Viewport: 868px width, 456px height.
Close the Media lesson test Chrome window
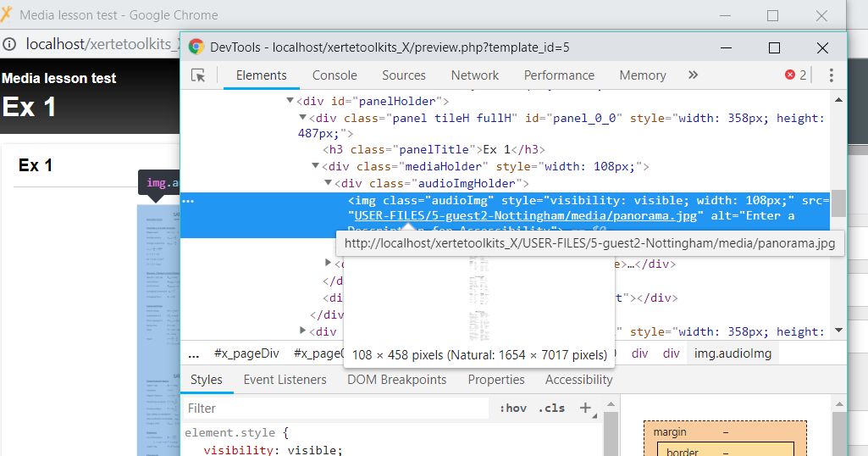(821, 15)
